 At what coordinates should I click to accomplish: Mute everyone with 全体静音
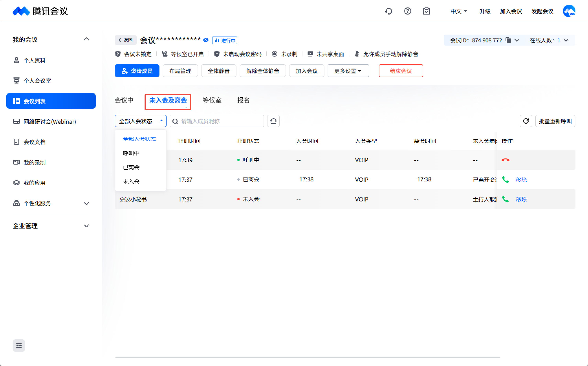[219, 71]
